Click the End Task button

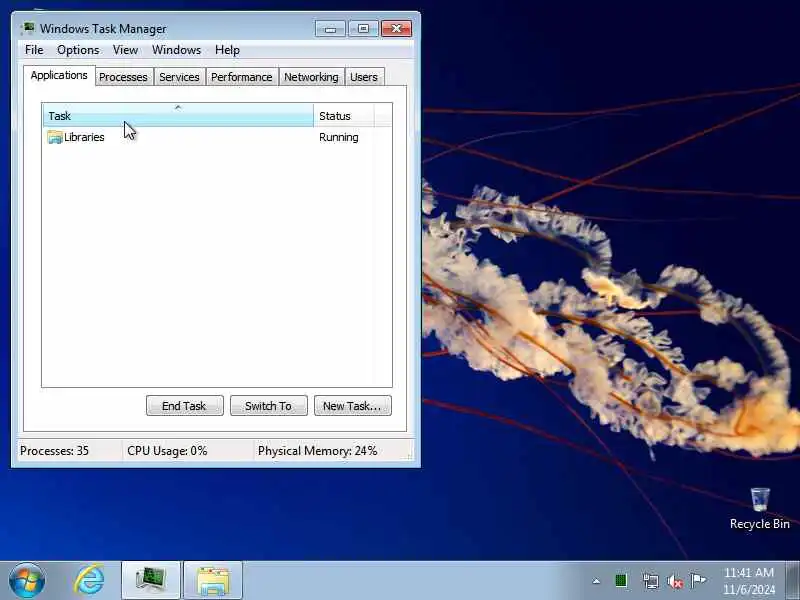pyautogui.click(x=185, y=406)
